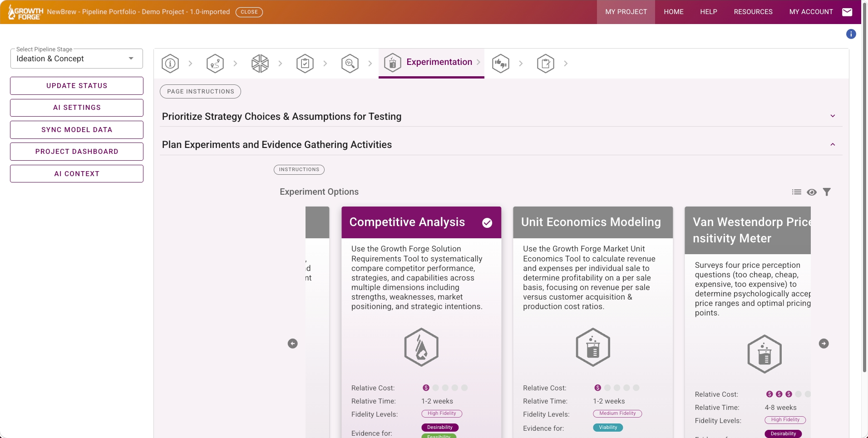The width and height of the screenshot is (868, 438).
Task: Click SYNC MODEL DATA button
Action: (77, 130)
